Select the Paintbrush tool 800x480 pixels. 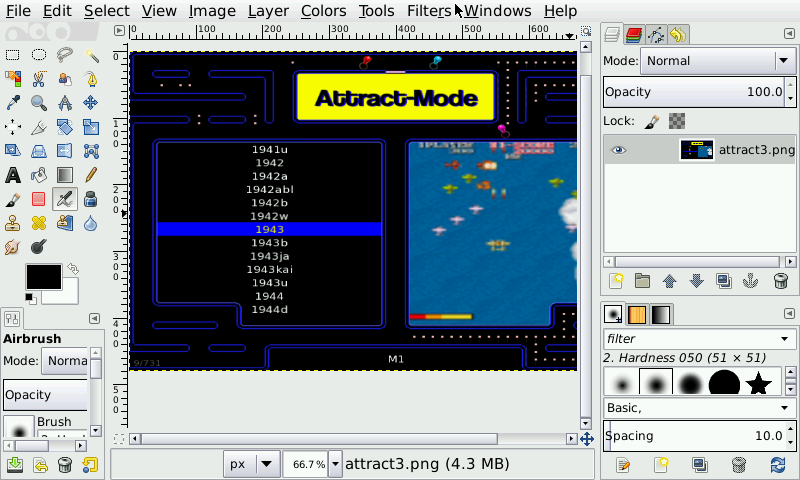coord(13,199)
